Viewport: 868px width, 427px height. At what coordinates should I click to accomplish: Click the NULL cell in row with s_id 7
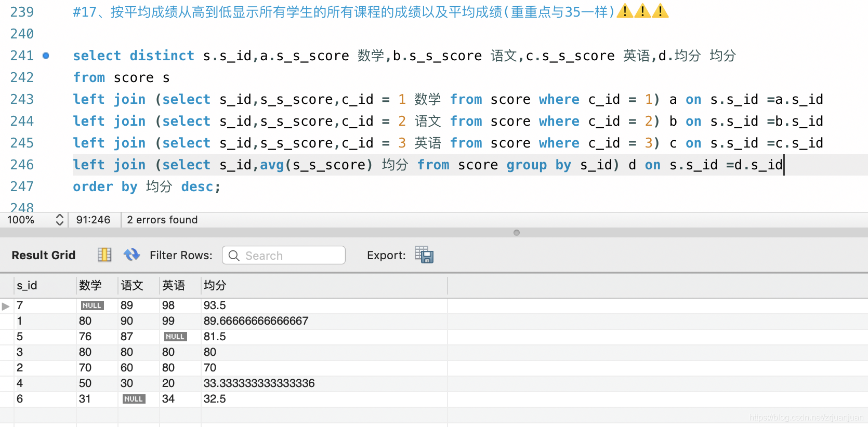92,305
